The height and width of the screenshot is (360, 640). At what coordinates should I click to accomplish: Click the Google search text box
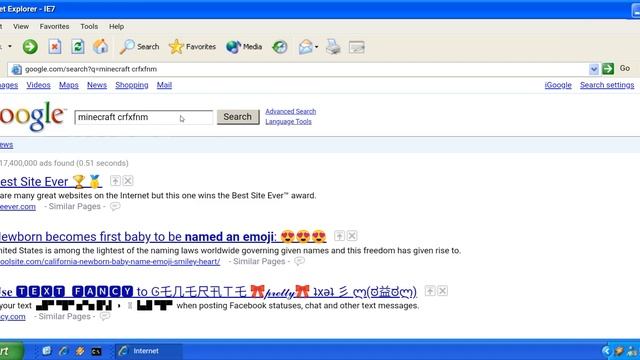click(144, 118)
